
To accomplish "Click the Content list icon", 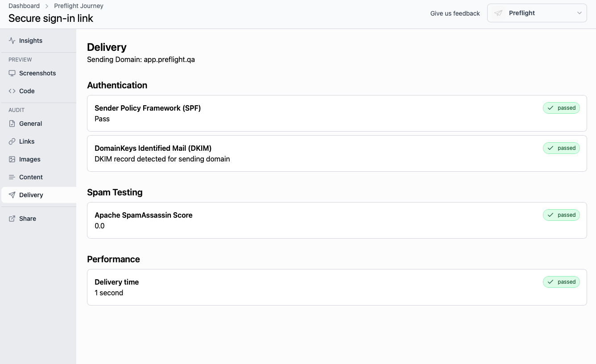I will (12, 177).
